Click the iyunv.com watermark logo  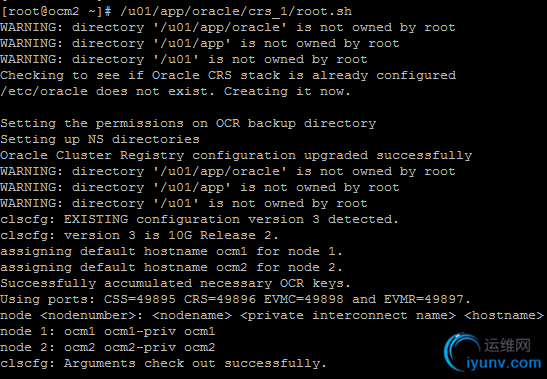(x=493, y=352)
